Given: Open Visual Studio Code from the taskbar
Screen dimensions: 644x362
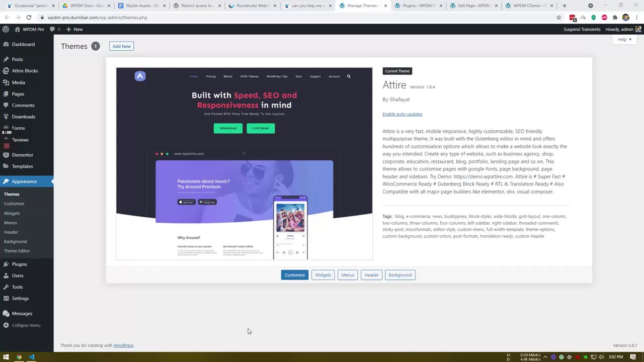Looking at the screenshot, I should pos(32,357).
